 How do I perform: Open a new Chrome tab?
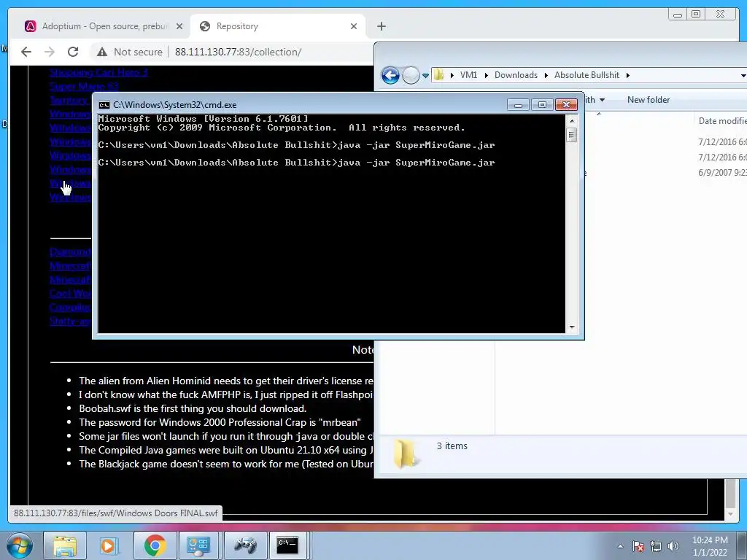pyautogui.click(x=381, y=26)
